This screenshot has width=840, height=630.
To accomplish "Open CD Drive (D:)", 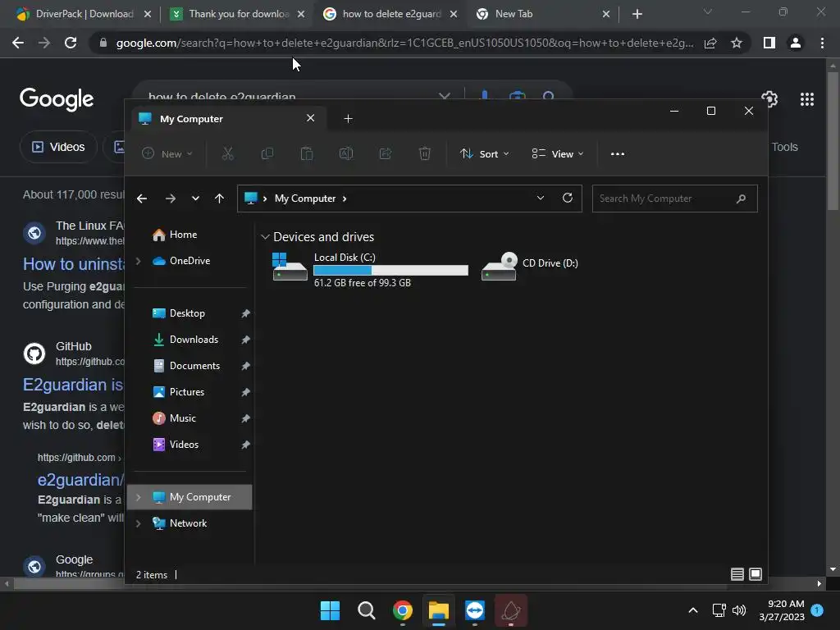I will point(530,266).
